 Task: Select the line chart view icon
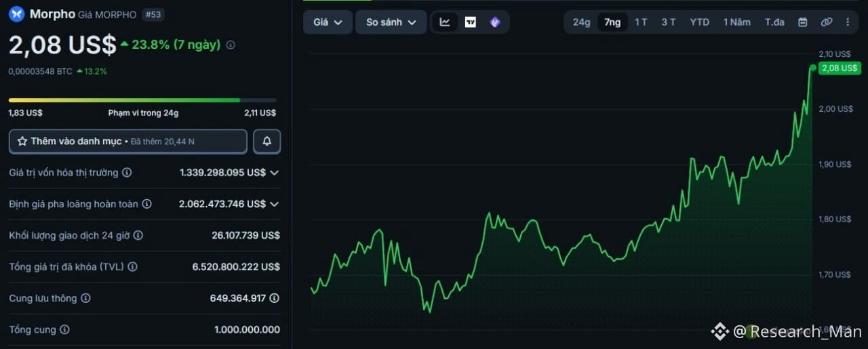pos(445,22)
